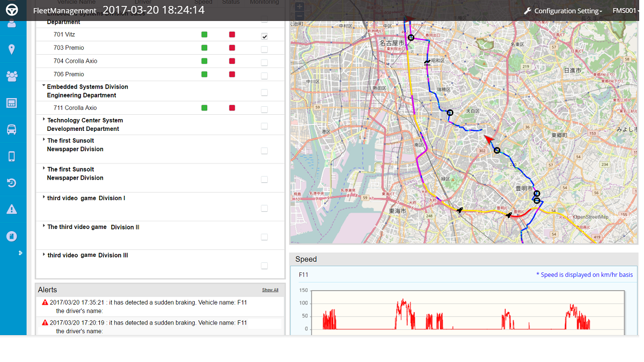This screenshot has height=362, width=644.
Task: Enable monitoring for 703 Premio
Action: [x=265, y=49]
